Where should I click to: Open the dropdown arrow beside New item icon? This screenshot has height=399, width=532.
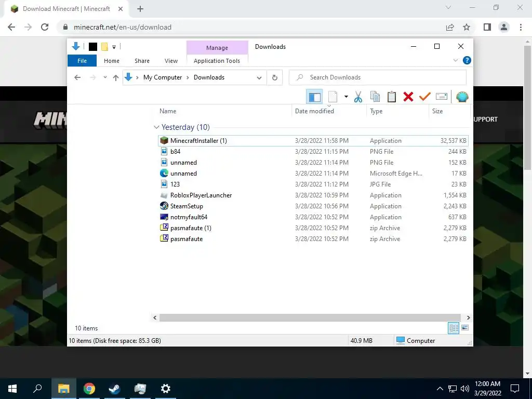pos(346,97)
